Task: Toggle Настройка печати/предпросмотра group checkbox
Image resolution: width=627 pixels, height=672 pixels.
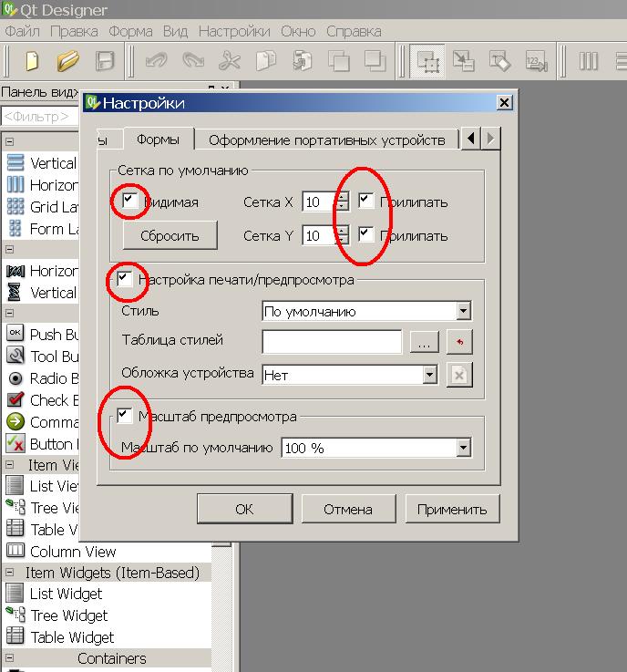Action: pyautogui.click(x=125, y=279)
